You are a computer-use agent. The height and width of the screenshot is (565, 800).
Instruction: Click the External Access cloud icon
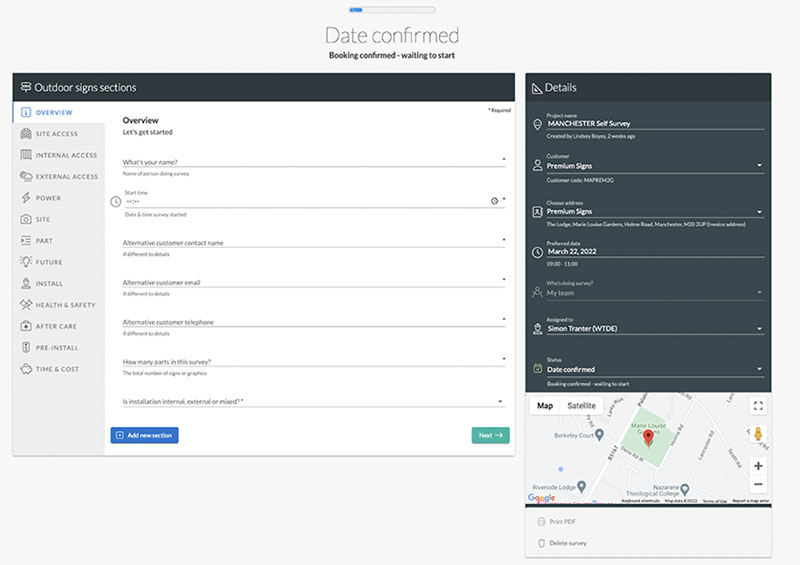pyautogui.click(x=26, y=176)
